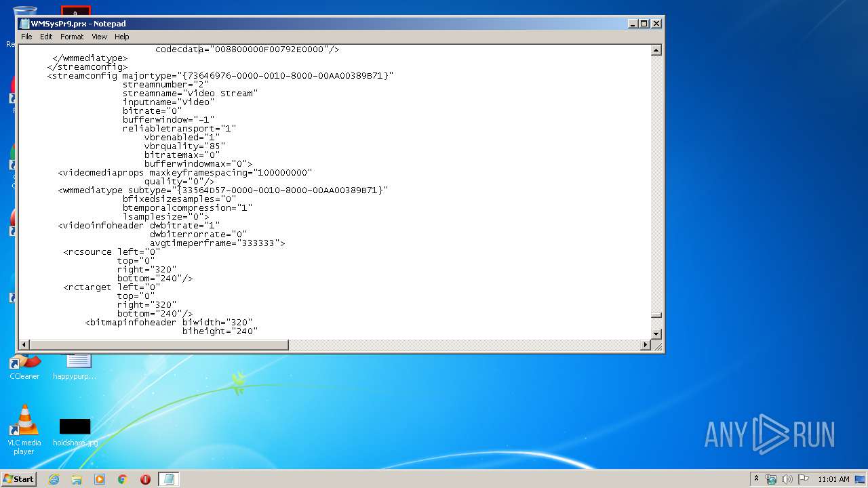Click the text biwidth="320"

click(217, 322)
